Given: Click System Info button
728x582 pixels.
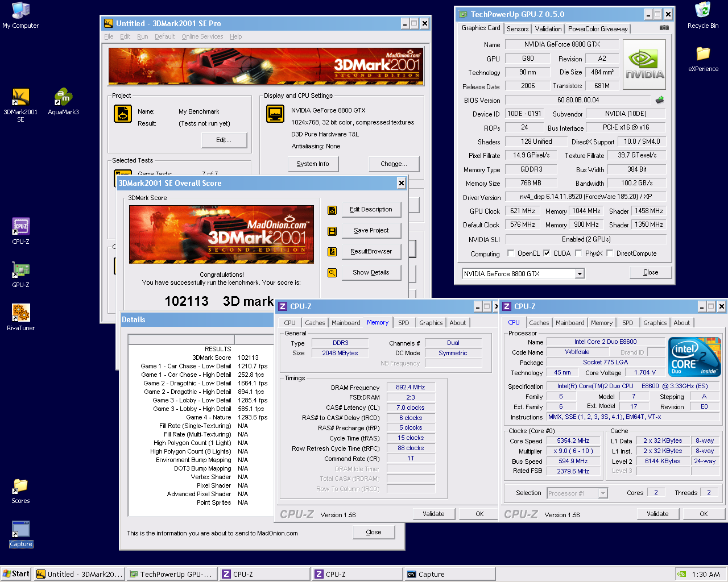Looking at the screenshot, I should pos(312,164).
